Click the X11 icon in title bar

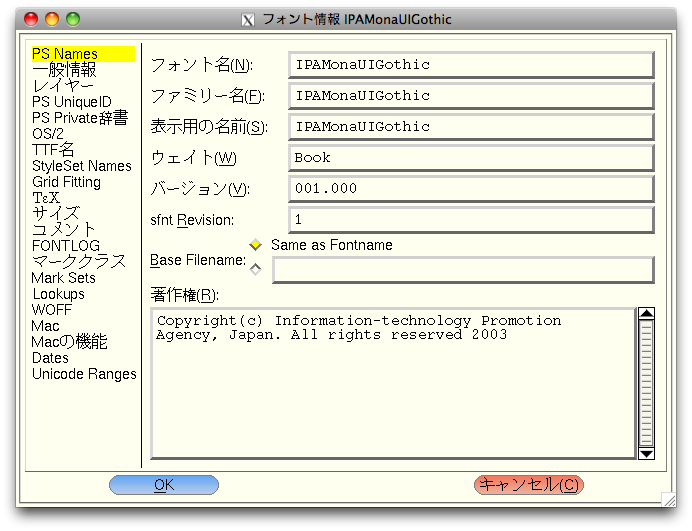tap(248, 20)
